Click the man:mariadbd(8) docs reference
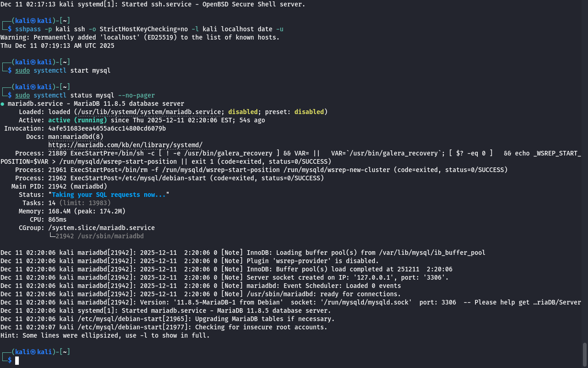The image size is (588, 368). tap(76, 137)
